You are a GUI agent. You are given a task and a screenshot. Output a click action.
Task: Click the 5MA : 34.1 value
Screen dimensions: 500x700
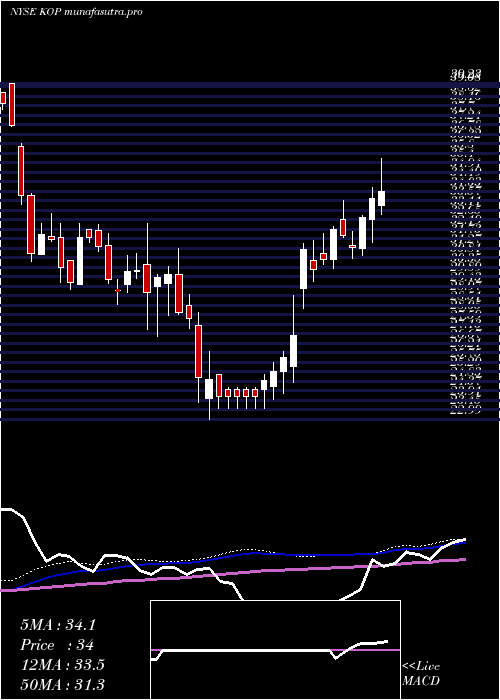58,625
